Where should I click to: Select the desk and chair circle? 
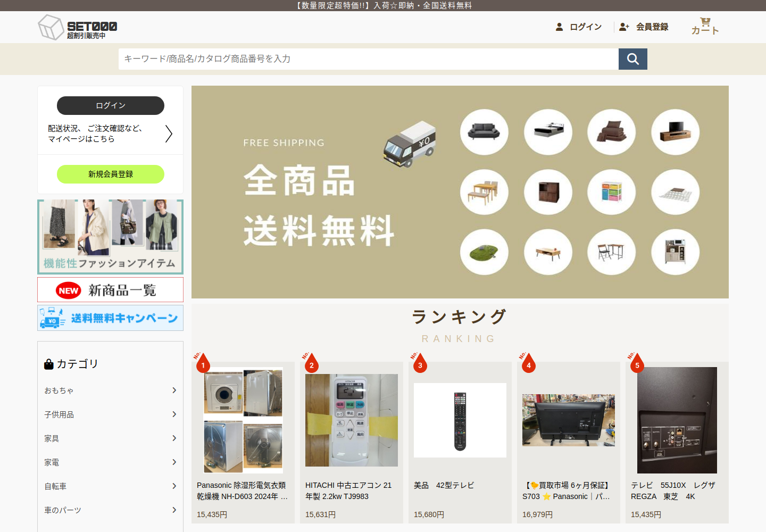pyautogui.click(x=612, y=252)
